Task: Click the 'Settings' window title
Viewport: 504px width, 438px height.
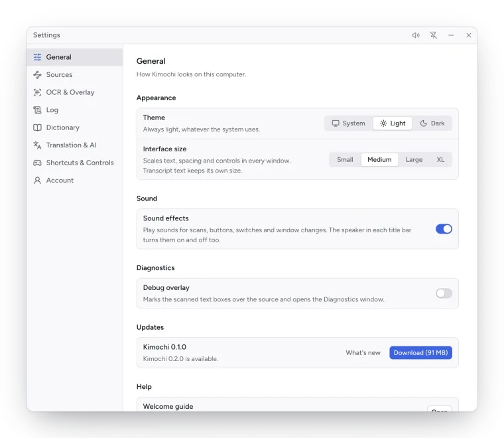Action: tap(46, 35)
